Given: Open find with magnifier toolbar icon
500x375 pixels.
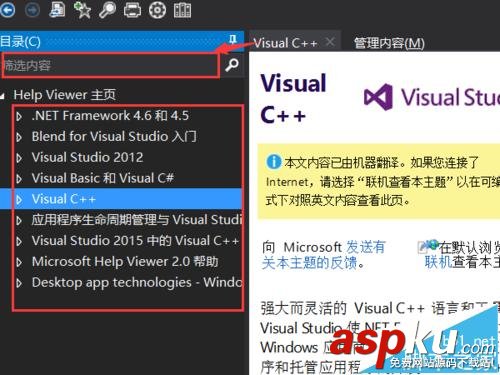Looking at the screenshot, I should 107,10.
